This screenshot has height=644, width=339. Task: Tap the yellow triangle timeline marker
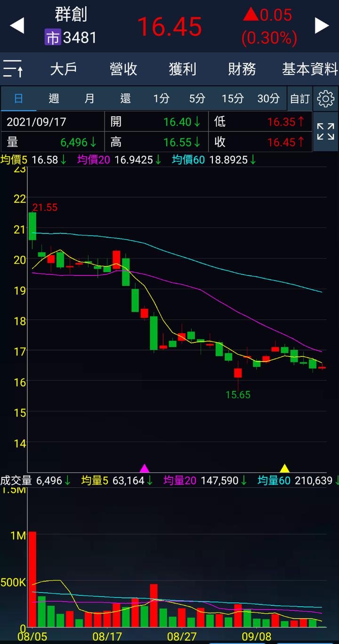point(284,468)
